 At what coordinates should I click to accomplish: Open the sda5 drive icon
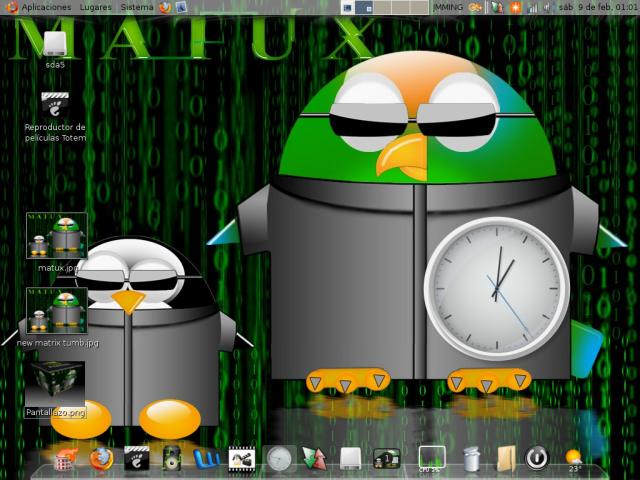[x=55, y=49]
